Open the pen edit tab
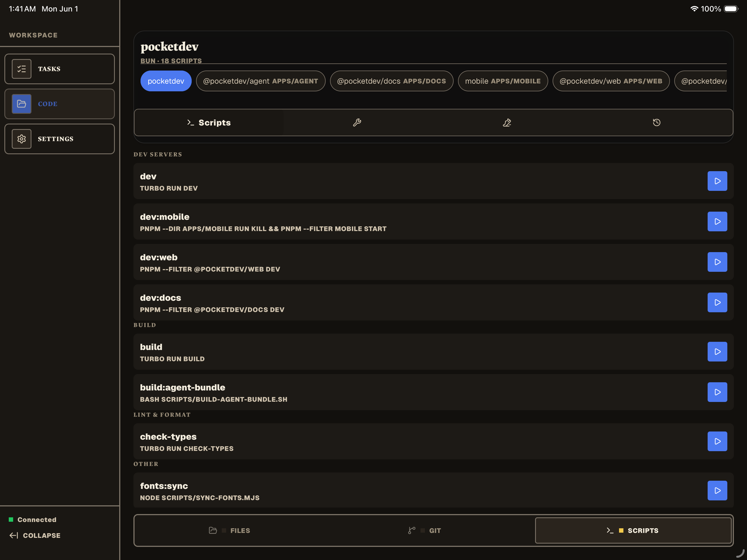The width and height of the screenshot is (747, 560). (x=507, y=122)
